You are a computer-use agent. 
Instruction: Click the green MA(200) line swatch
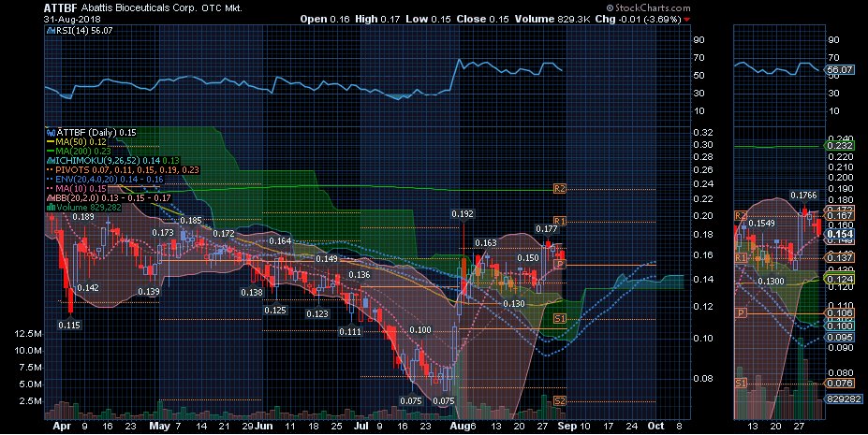click(x=51, y=152)
